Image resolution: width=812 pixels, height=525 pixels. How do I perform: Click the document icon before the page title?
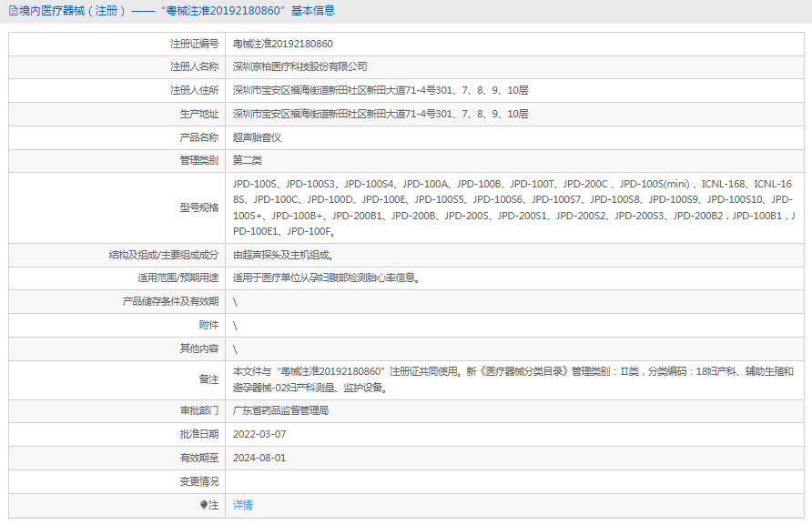[13, 11]
